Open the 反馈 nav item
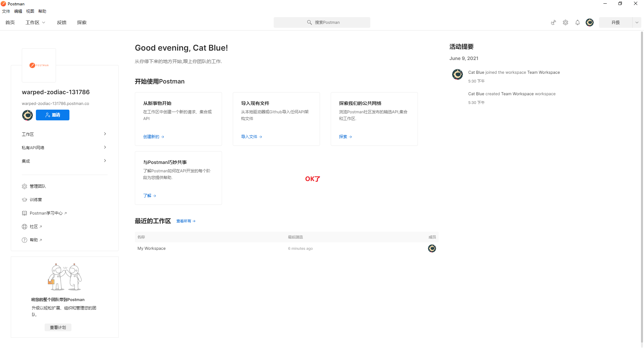The width and height of the screenshot is (644, 348). 62,22
